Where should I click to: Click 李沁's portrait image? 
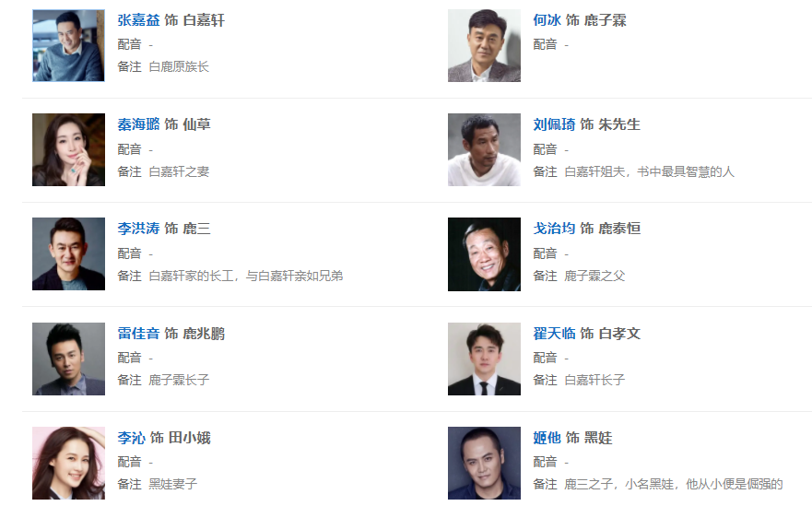pos(69,463)
